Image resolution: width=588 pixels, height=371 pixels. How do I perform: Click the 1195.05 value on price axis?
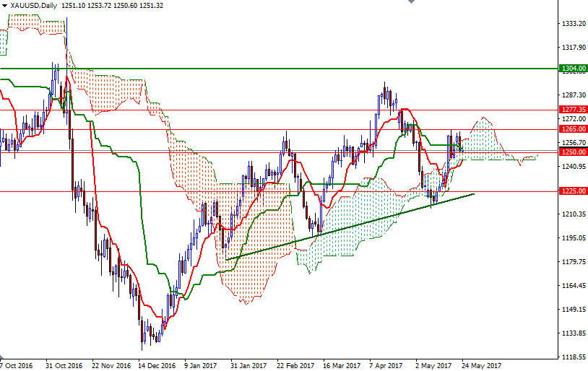[x=573, y=238]
